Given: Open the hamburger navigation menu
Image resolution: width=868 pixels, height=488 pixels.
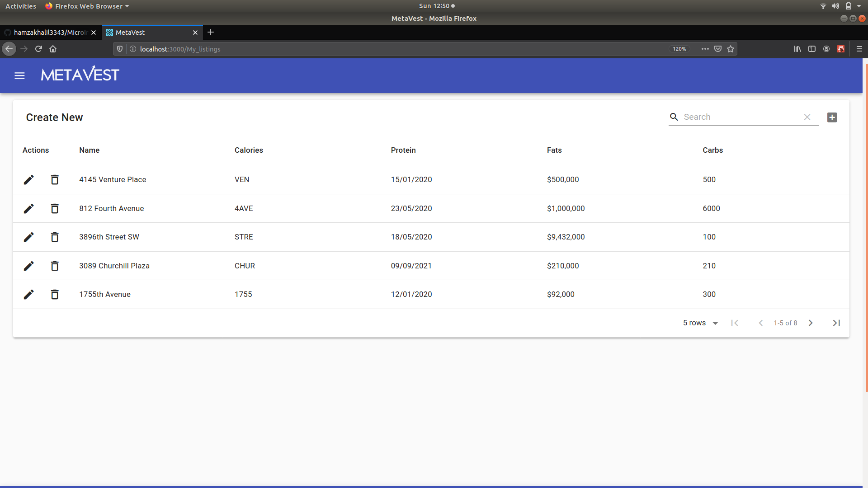Looking at the screenshot, I should point(19,75).
